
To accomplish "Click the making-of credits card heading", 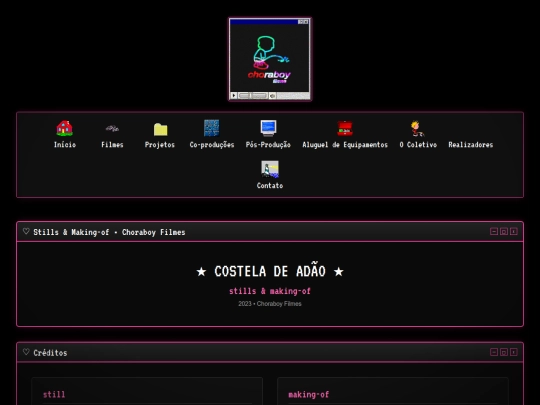I will [309, 394].
